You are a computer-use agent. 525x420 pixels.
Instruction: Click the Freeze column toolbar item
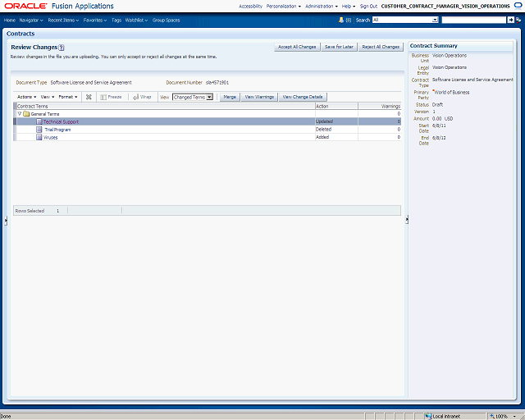click(x=111, y=97)
